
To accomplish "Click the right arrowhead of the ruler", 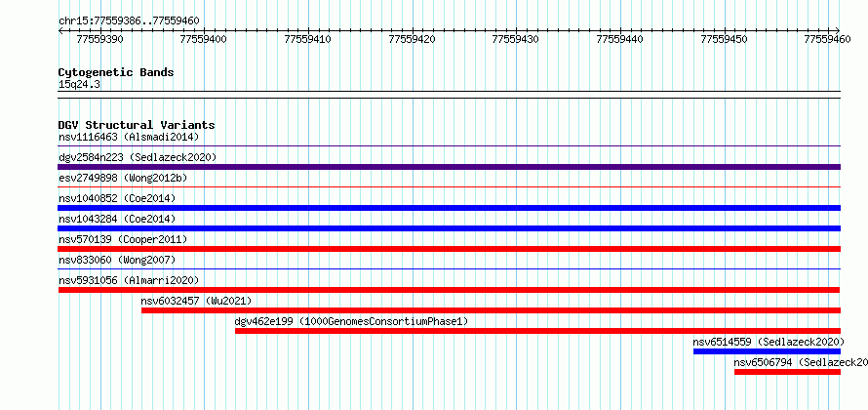I will coord(838,30).
